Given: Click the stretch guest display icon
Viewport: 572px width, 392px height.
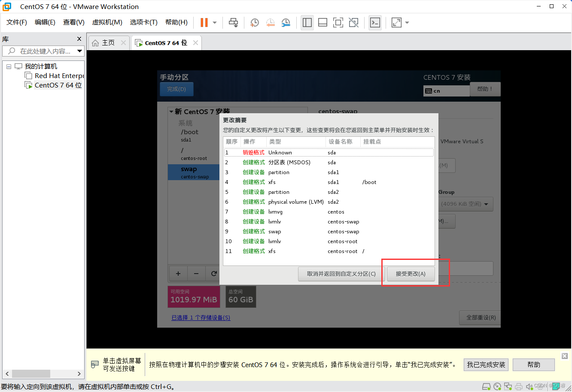Looking at the screenshot, I should [x=396, y=23].
